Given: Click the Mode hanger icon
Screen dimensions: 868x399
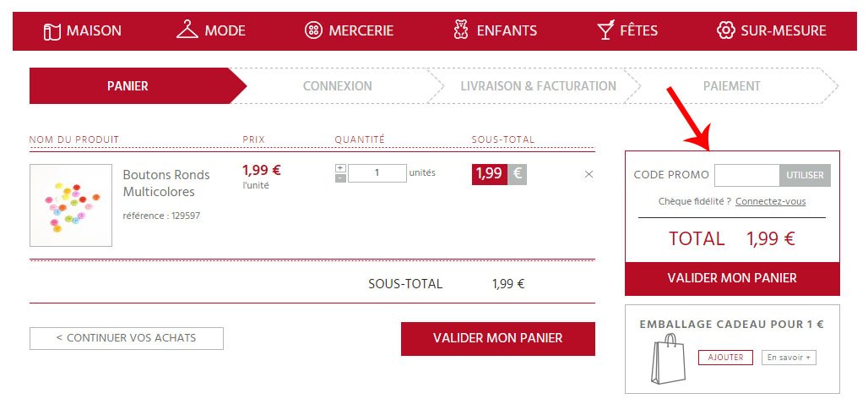Looking at the screenshot, I should (187, 30).
